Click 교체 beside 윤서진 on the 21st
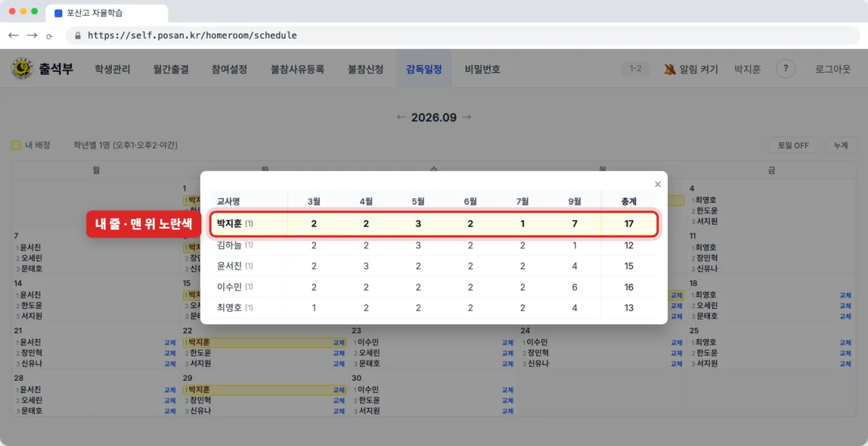The image size is (868, 446). click(x=170, y=343)
